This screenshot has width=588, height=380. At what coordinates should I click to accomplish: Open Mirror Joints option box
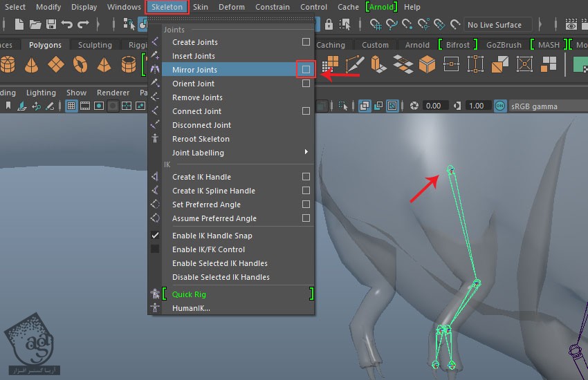click(306, 70)
